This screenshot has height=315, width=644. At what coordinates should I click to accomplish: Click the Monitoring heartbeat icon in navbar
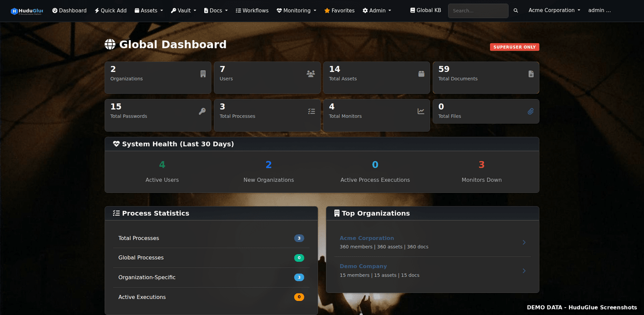click(279, 11)
